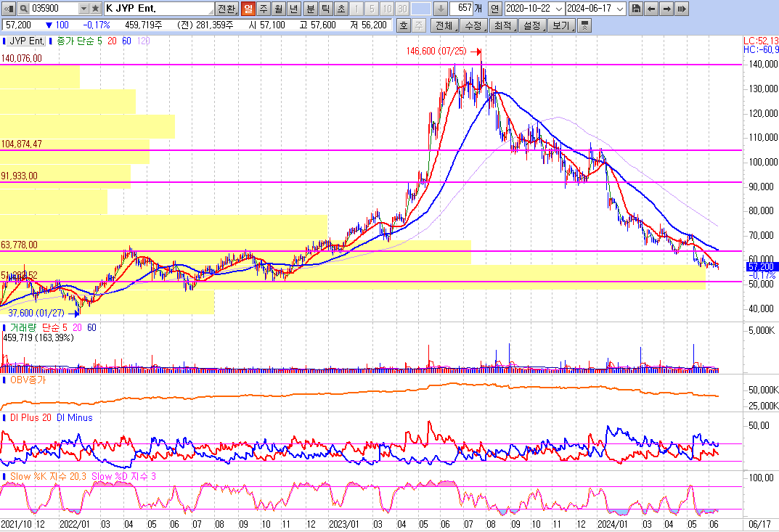Select the JYP Ent. price series label
The image size is (779, 532).
27,41
